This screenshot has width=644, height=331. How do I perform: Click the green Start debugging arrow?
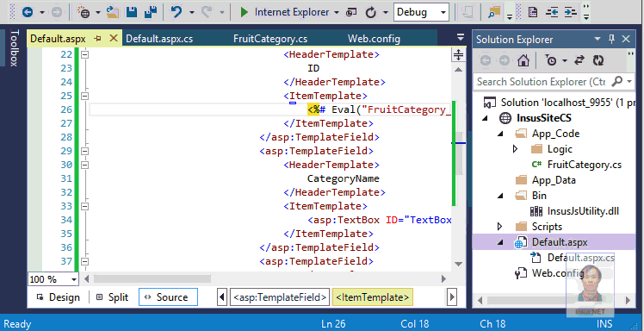coord(245,12)
